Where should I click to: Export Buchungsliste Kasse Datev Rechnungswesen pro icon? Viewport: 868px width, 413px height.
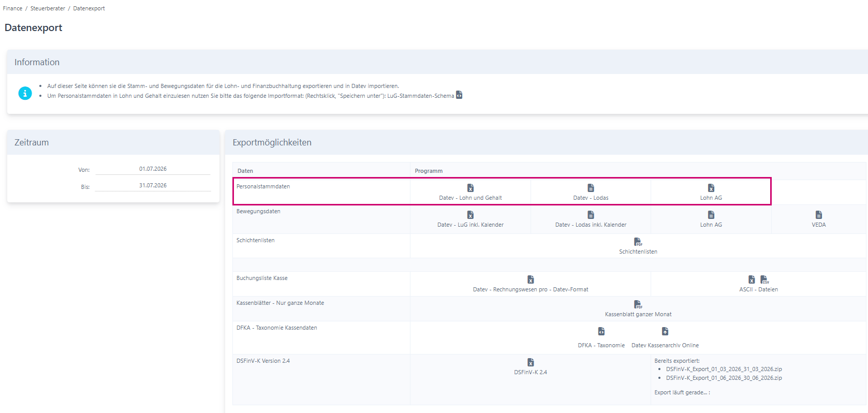coord(531,279)
